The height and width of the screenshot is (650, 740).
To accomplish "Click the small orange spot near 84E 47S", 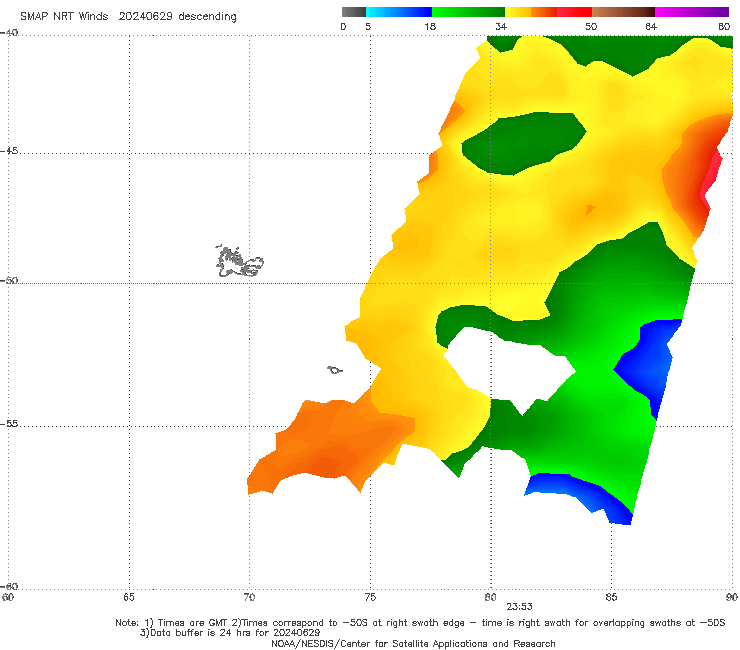I will 590,209.
